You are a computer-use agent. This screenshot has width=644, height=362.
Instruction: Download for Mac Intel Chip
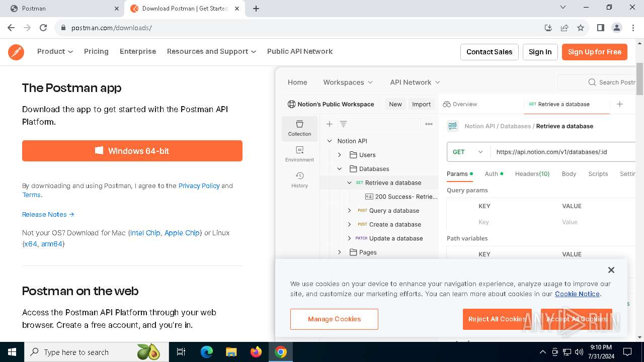tap(145, 233)
